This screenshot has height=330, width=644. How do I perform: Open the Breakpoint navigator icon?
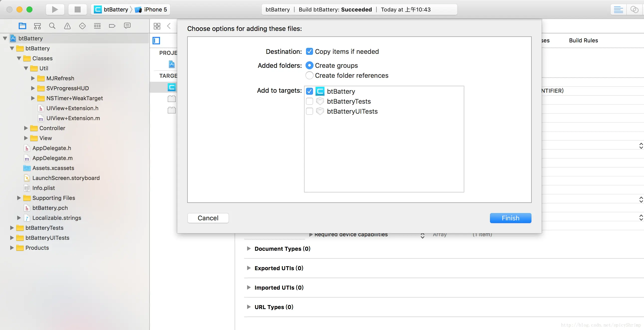(112, 26)
